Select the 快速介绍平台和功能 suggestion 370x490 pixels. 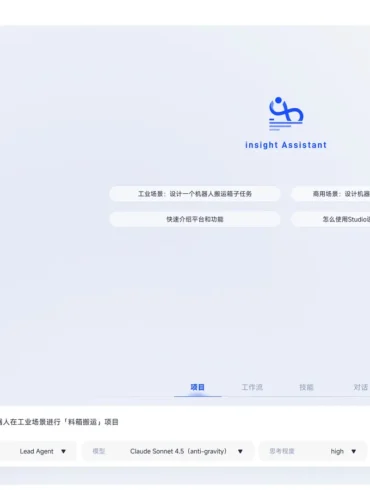tap(195, 219)
